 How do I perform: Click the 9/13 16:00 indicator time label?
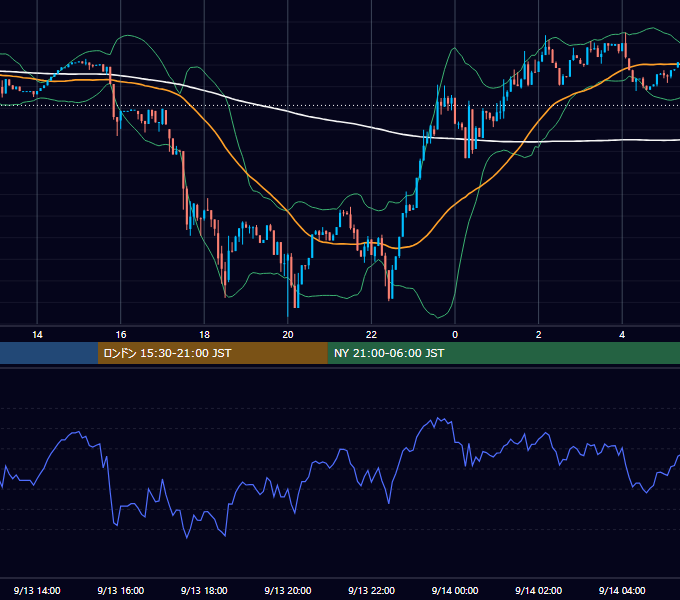tap(121, 590)
